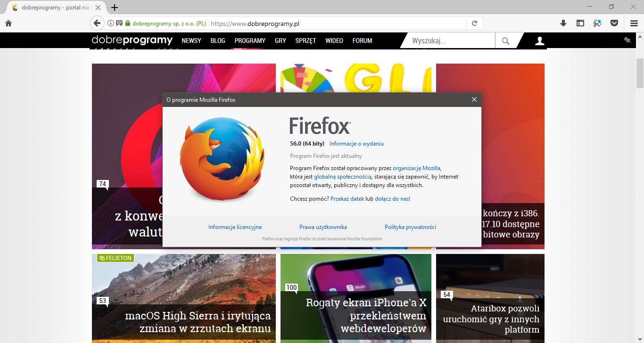The image size is (644, 343).
Task: Open Ataribox article headline
Action: pos(491,319)
